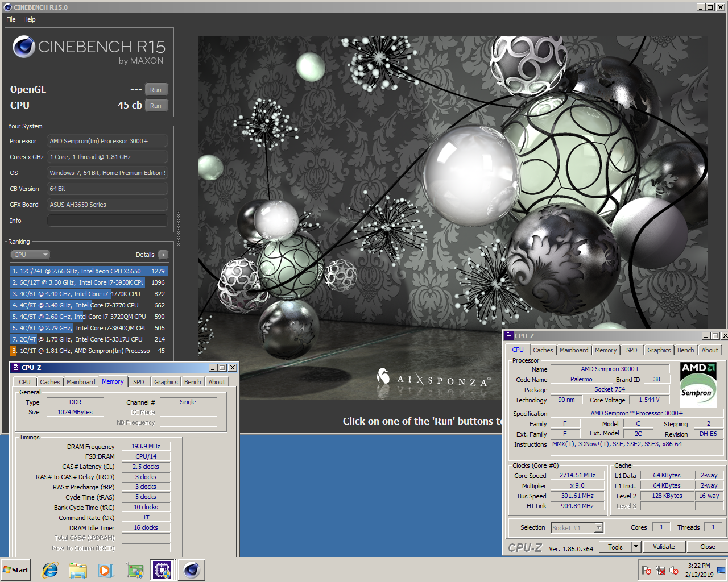Select ranking row AMD Sempron score 45
Viewport: 728px width, 582px height.
click(89, 351)
